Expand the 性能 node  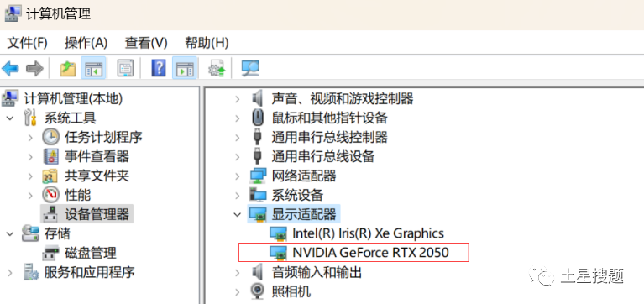[30, 195]
